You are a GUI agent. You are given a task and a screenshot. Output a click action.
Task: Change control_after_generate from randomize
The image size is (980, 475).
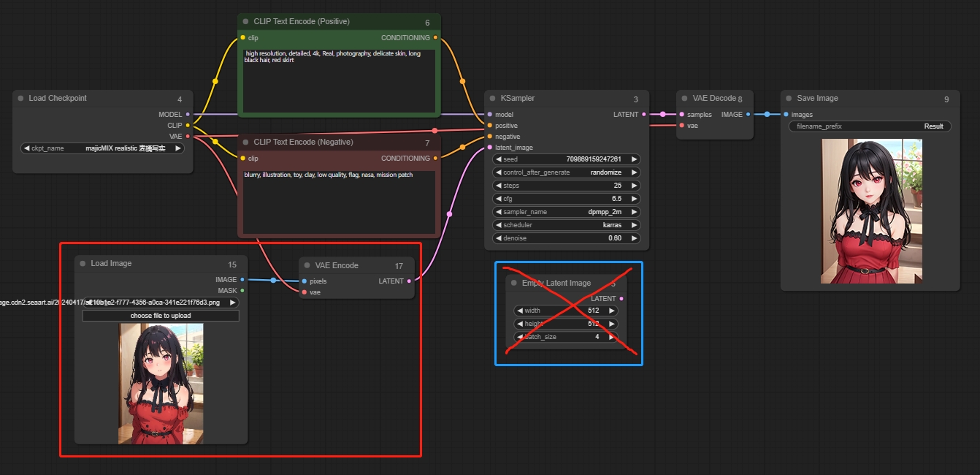(x=566, y=172)
